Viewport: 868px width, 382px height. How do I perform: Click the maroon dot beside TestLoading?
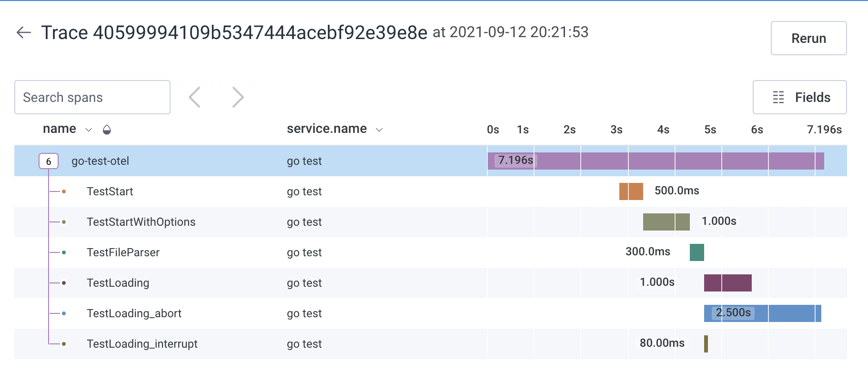[64, 283]
